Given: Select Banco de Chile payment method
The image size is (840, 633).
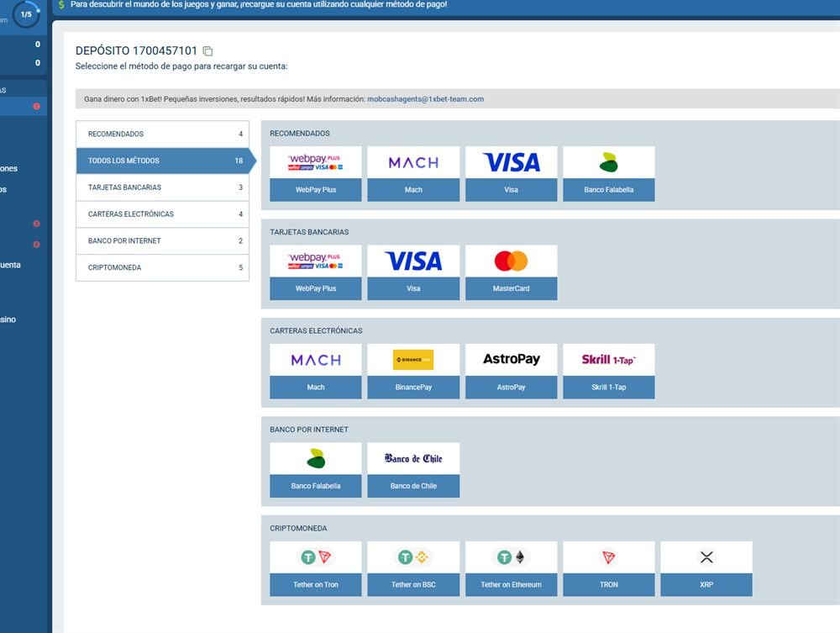Looking at the screenshot, I should click(413, 470).
